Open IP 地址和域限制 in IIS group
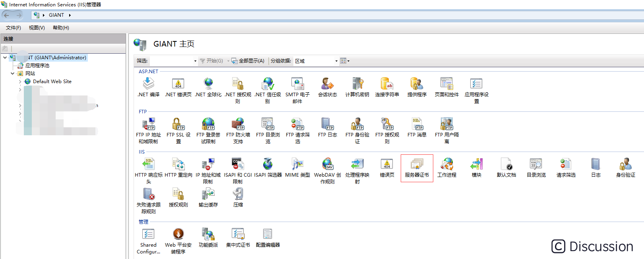 pyautogui.click(x=208, y=171)
